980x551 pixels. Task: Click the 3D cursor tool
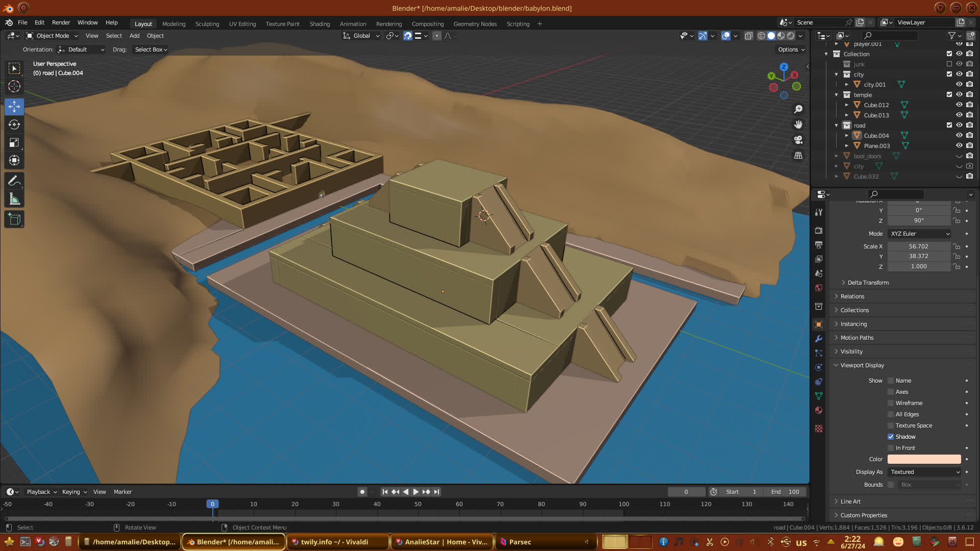(x=14, y=86)
